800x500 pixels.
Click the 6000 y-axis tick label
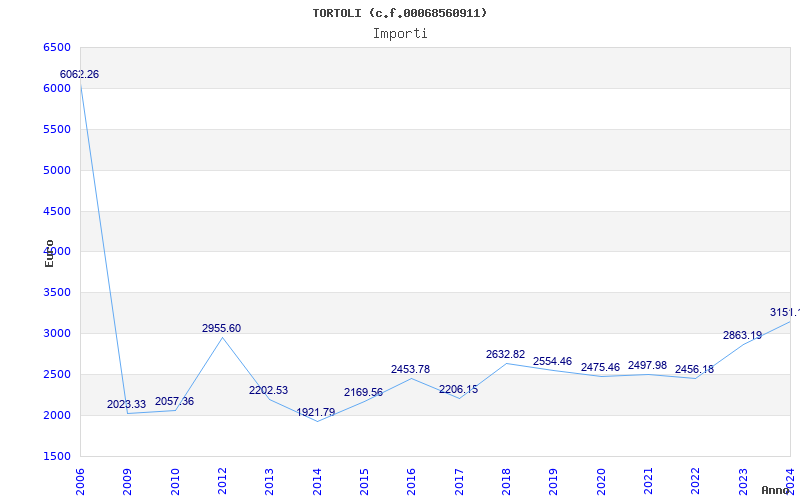pos(57,88)
